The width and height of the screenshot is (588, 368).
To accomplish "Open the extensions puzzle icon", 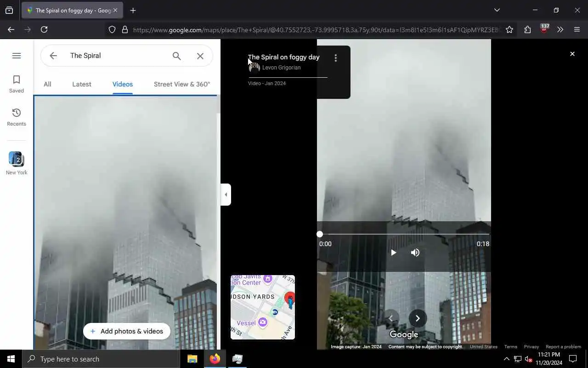I will click(527, 29).
